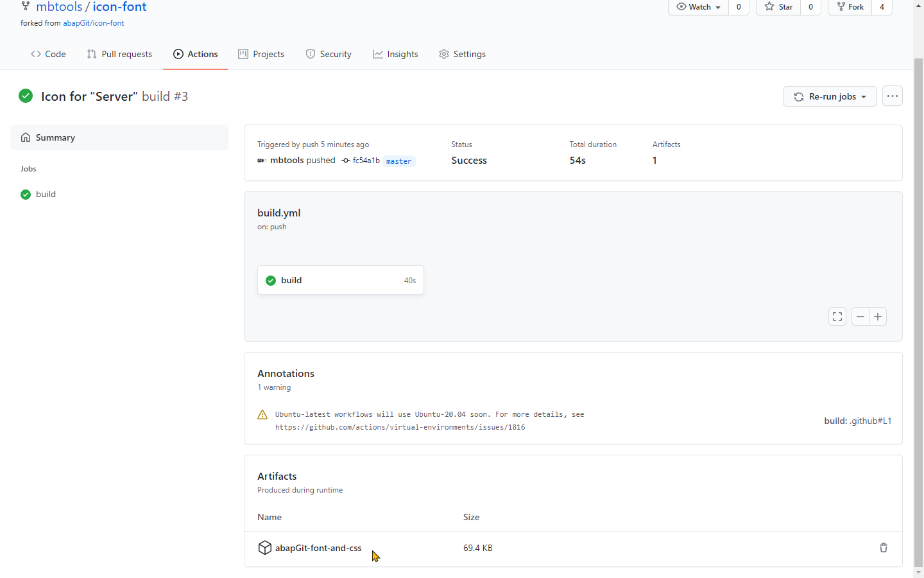The height and width of the screenshot is (578, 924).
Task: Click the Watch dropdown button
Action: click(x=698, y=7)
